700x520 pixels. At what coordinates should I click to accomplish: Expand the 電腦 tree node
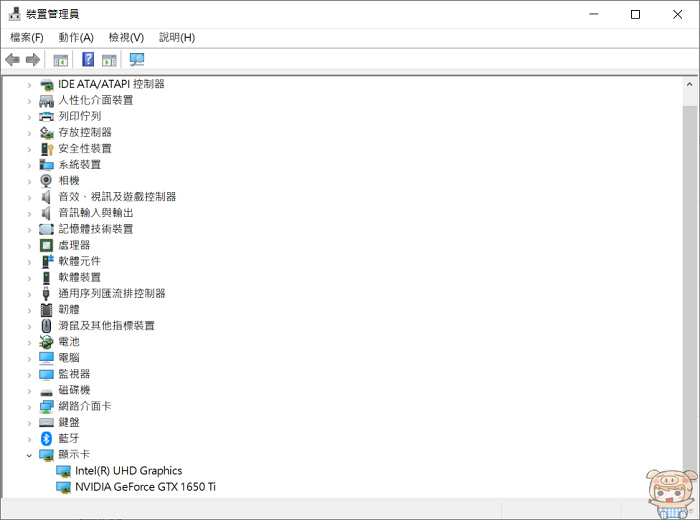click(29, 358)
